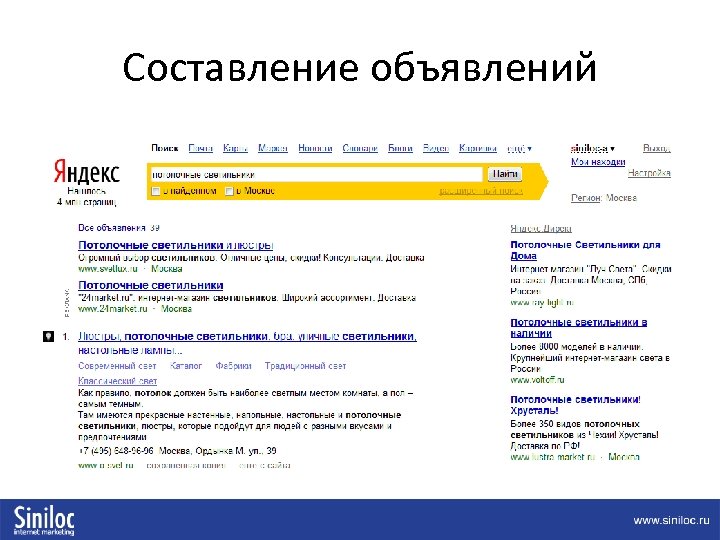Switch to the Видео tab
Viewport: 720px width, 540px height.
pyautogui.click(x=436, y=148)
